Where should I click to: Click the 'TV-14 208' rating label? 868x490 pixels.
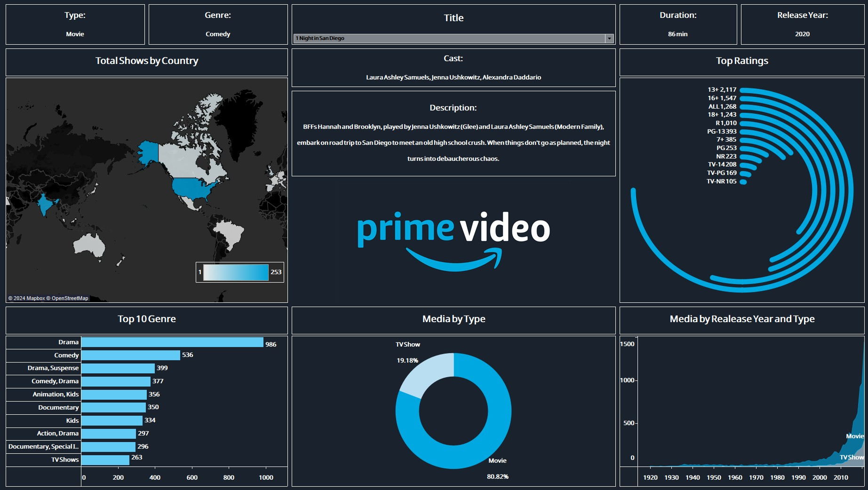(x=722, y=165)
